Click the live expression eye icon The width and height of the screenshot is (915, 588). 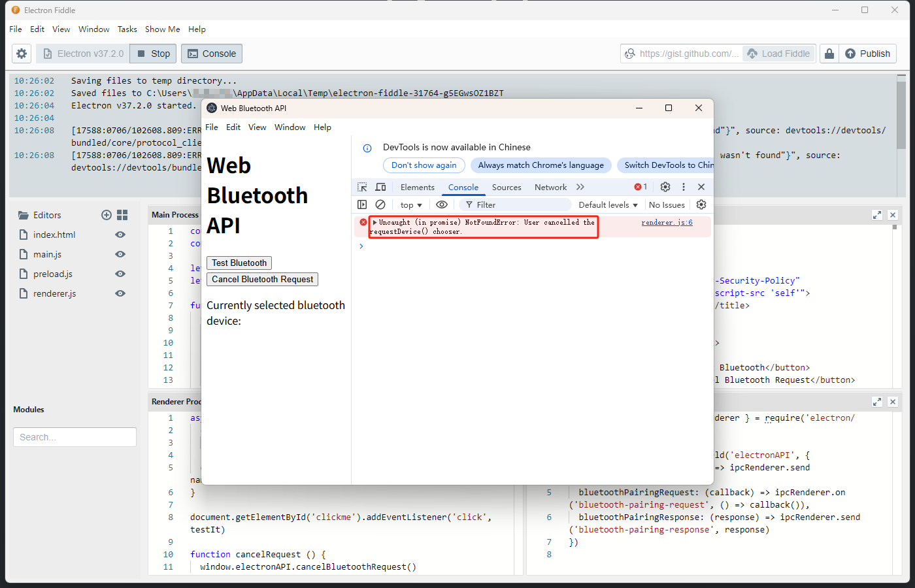point(442,204)
